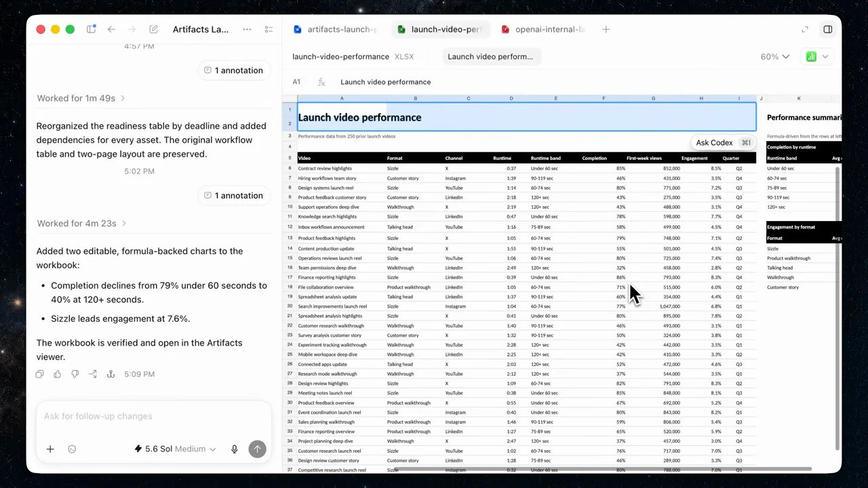Go forward with the right arrow

point(132,29)
